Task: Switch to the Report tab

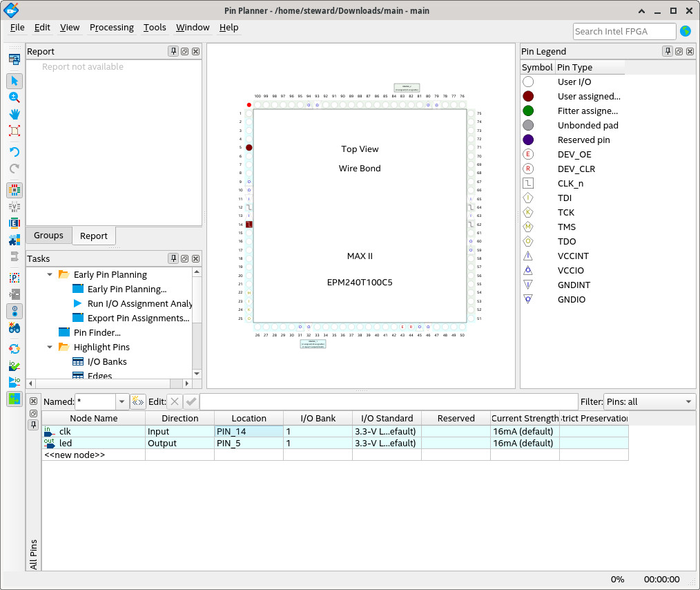Action: point(94,236)
